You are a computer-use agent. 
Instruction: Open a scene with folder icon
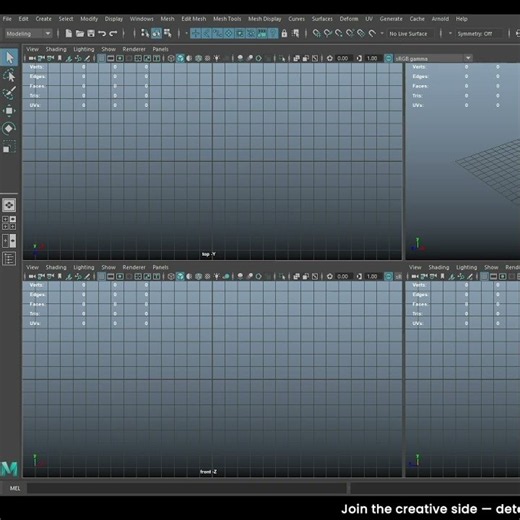click(80, 33)
